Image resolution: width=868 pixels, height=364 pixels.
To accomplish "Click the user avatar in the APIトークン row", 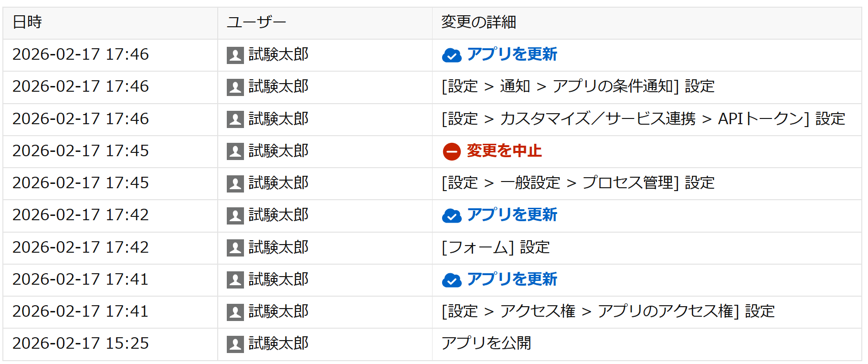I will click(x=235, y=119).
